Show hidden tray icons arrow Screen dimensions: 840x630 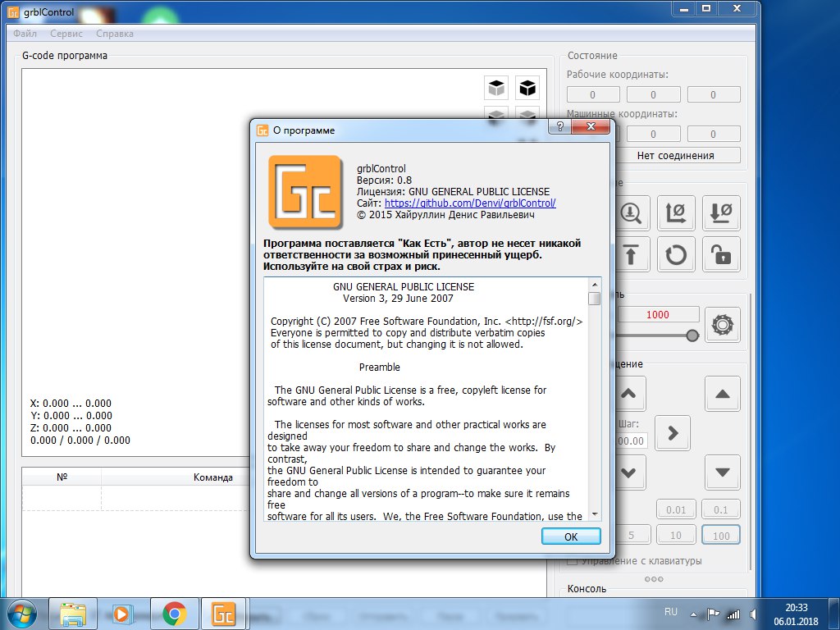694,615
